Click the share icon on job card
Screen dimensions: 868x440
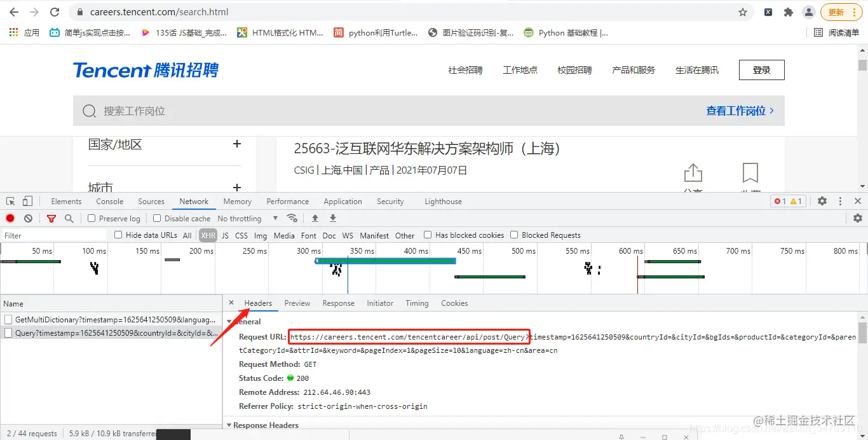tap(693, 174)
